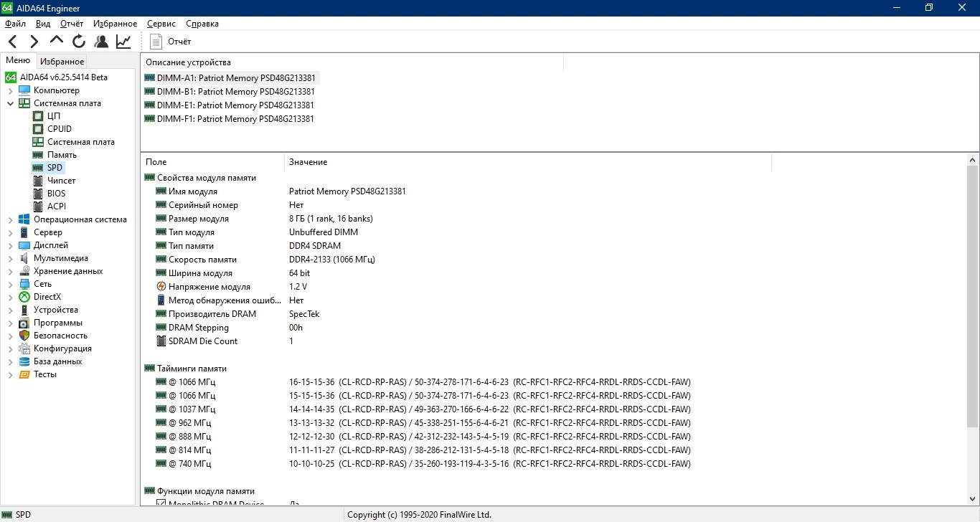Open the Отчёт menu in menu bar

point(72,24)
